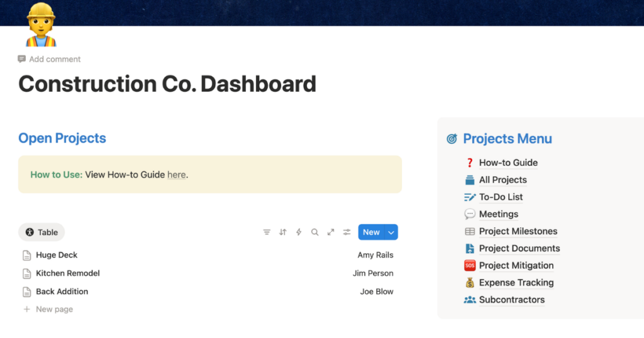Click the filter icon in table toolbar
This screenshot has height=338, width=644.
click(x=267, y=232)
